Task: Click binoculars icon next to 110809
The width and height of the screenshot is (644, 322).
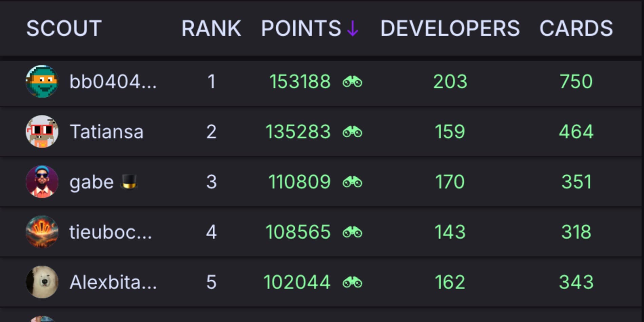Action: point(352,182)
